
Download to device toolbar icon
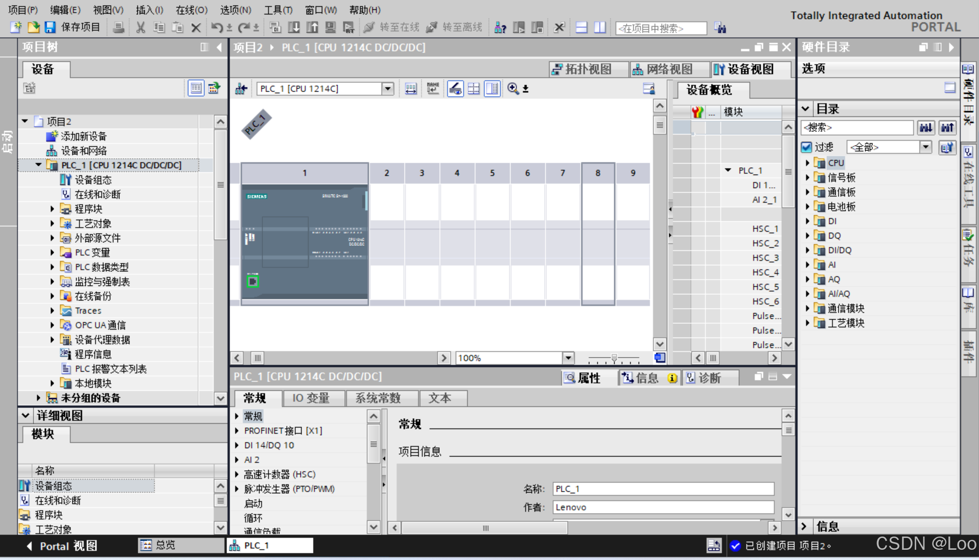click(294, 28)
